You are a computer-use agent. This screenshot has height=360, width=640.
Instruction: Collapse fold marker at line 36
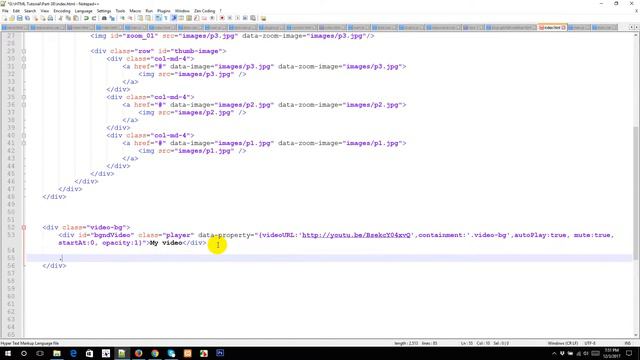tap(24, 105)
